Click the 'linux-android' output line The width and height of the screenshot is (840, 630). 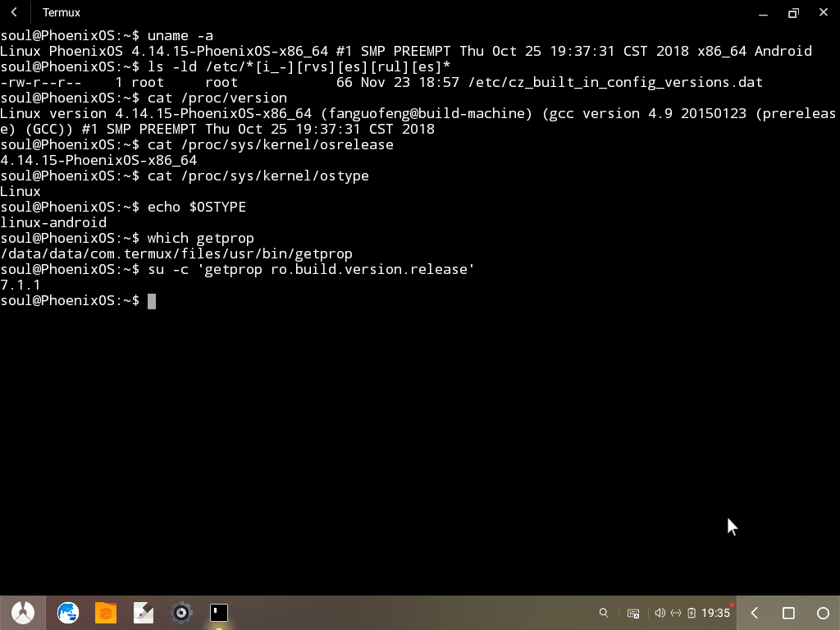(x=53, y=223)
